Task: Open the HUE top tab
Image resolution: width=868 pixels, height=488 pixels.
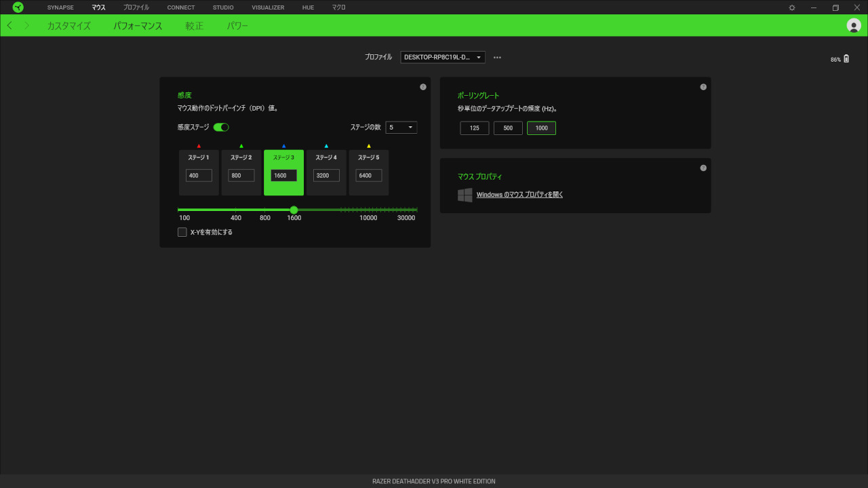Action: (x=308, y=7)
